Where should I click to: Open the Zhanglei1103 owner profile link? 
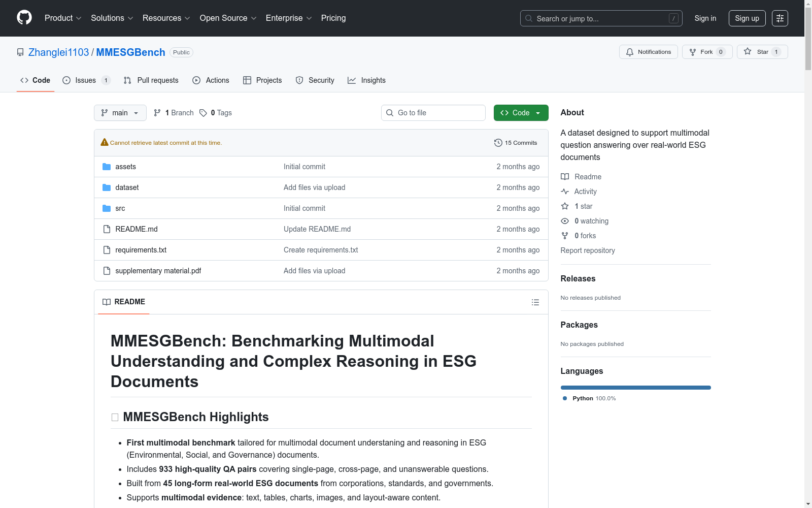[58, 52]
